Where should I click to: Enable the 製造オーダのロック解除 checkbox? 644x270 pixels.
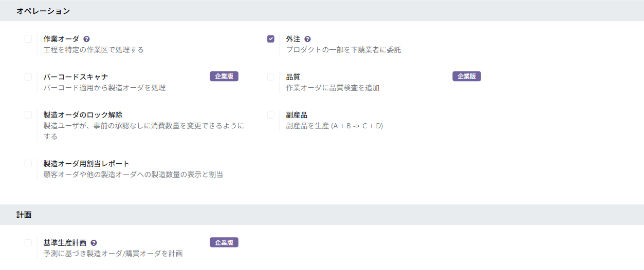[28, 115]
